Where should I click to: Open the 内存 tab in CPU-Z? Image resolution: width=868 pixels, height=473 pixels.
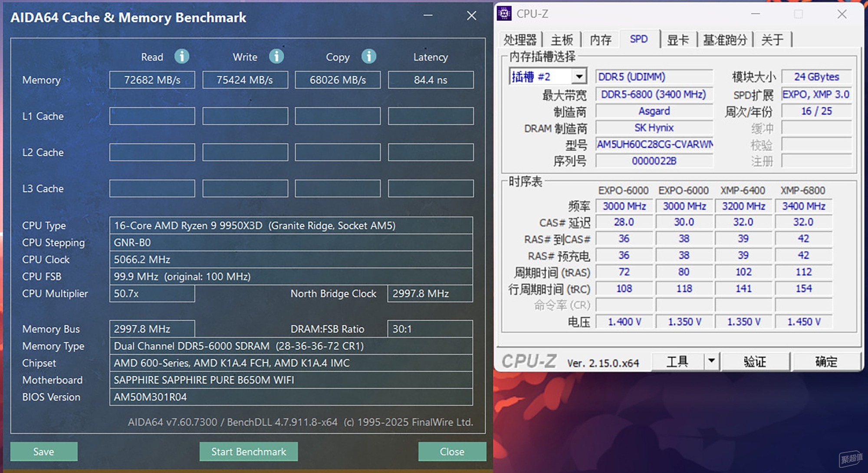[x=601, y=40]
